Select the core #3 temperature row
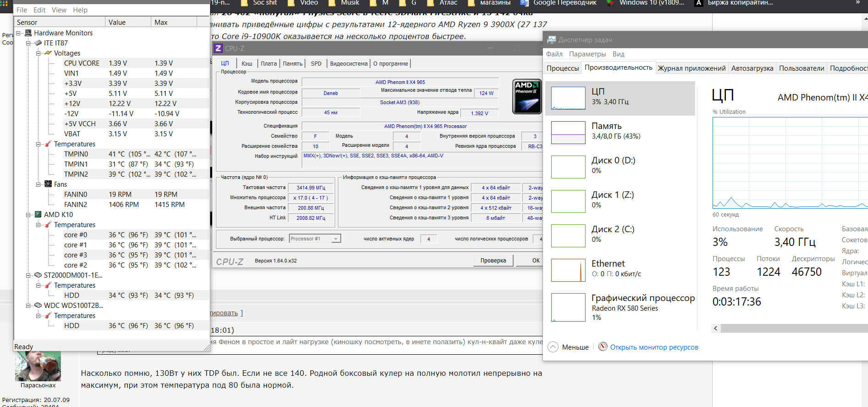This screenshot has width=868, height=407. point(136,255)
